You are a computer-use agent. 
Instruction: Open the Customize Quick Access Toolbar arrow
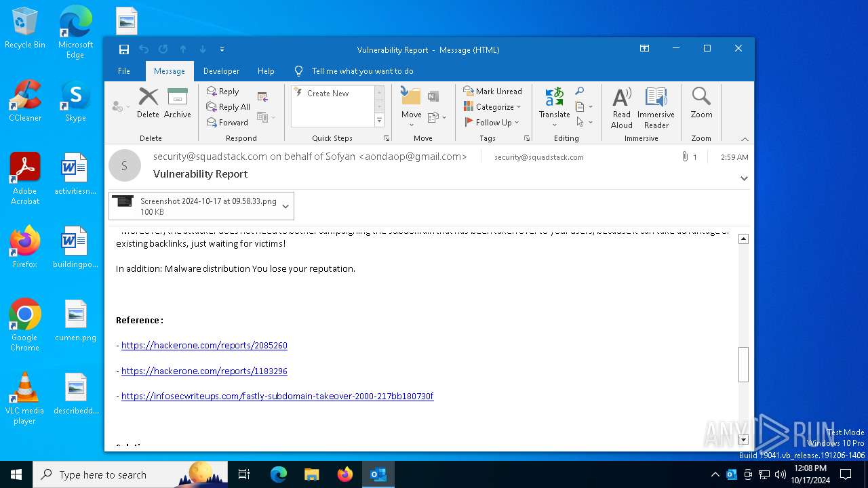coord(222,49)
